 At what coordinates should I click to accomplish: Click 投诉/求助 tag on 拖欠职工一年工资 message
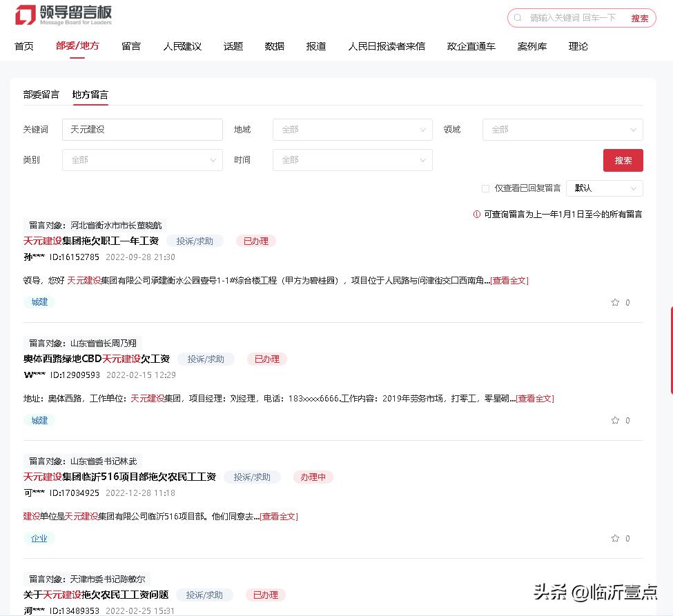195,241
